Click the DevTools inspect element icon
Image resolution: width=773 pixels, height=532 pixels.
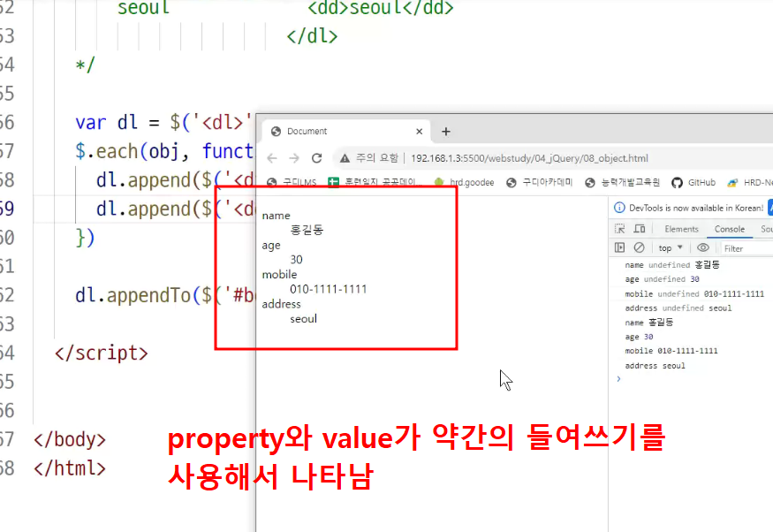(x=619, y=229)
